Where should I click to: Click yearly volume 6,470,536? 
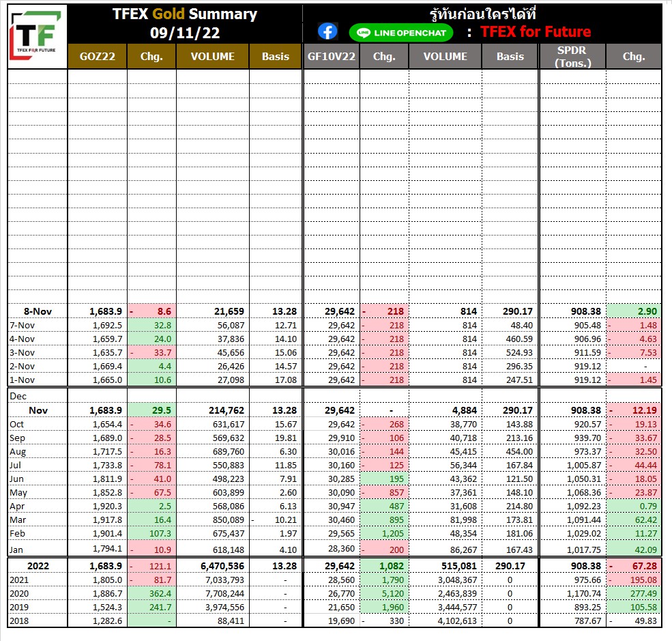coord(222,566)
